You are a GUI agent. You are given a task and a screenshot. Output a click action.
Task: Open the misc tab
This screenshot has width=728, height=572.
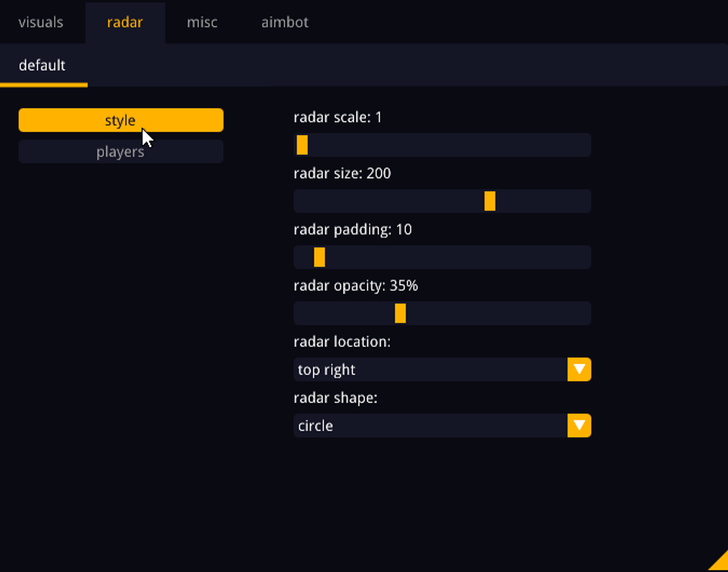pos(202,23)
